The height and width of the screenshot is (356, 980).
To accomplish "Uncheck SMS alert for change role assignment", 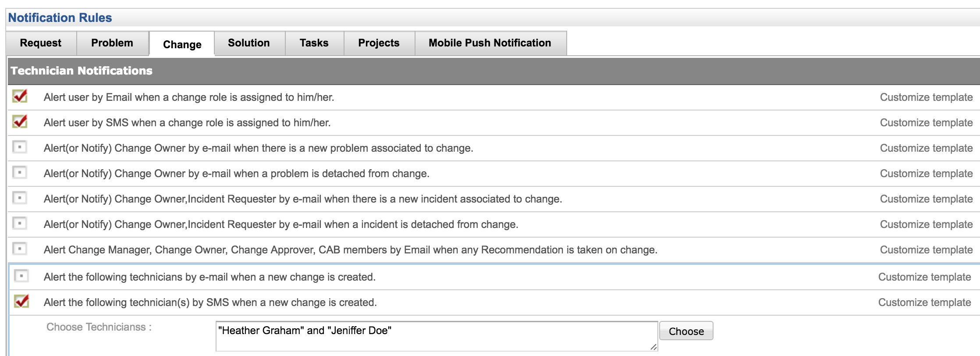I will tap(20, 122).
